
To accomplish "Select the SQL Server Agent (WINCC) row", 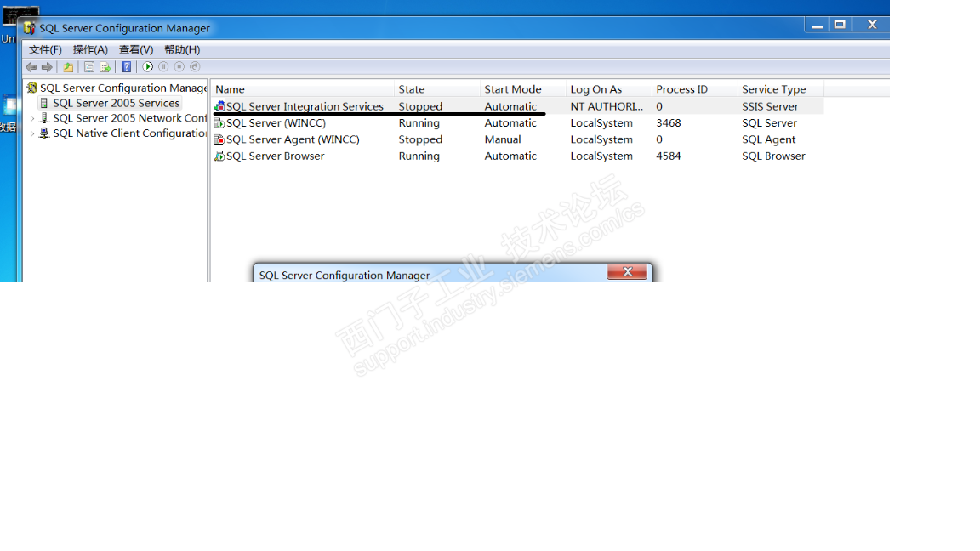I will [x=517, y=140].
